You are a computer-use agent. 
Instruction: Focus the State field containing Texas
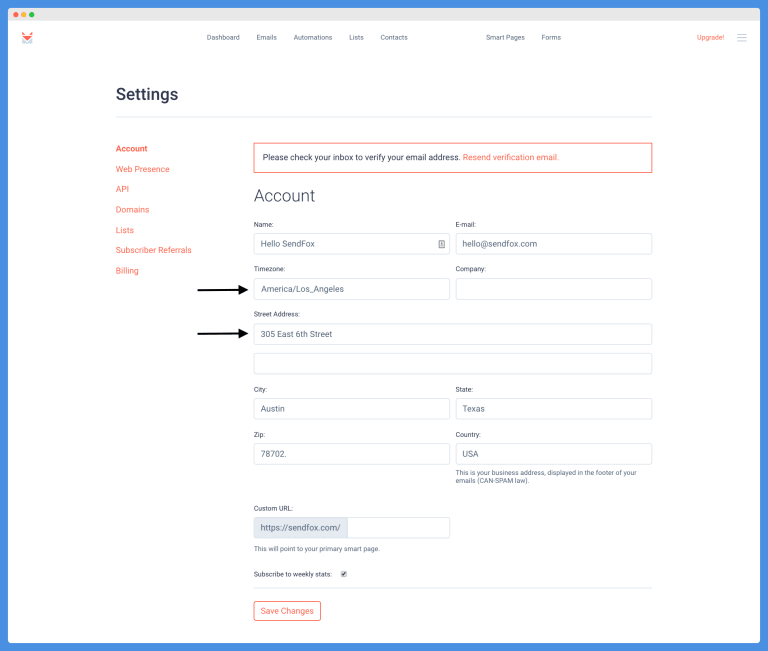click(x=553, y=409)
